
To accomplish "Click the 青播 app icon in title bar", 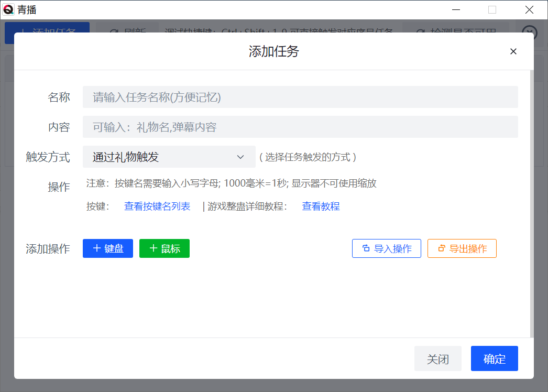I will coord(8,9).
